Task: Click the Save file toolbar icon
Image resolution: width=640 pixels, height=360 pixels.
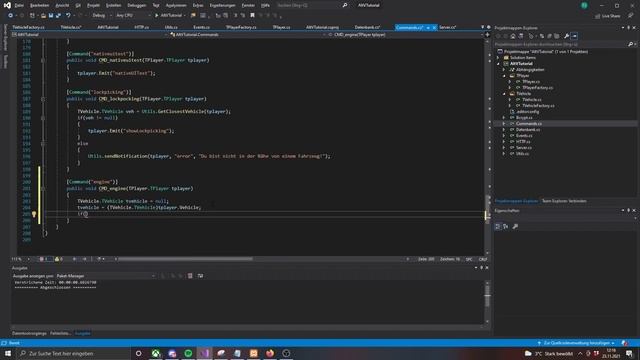Action: 51,16
